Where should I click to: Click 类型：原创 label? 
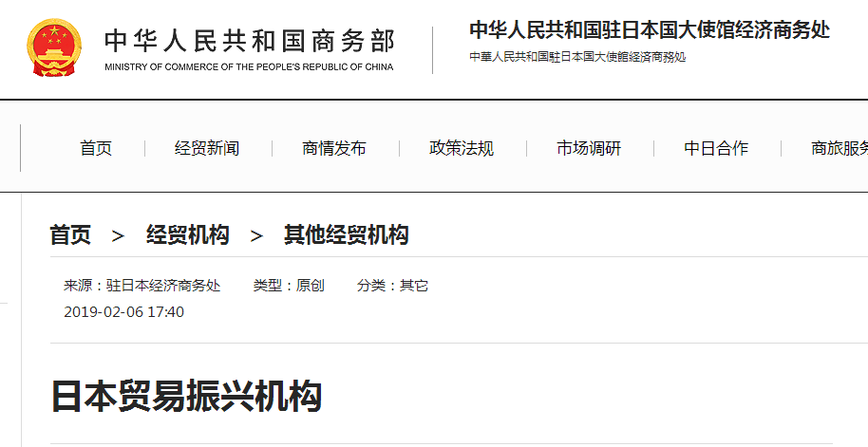coord(289,286)
